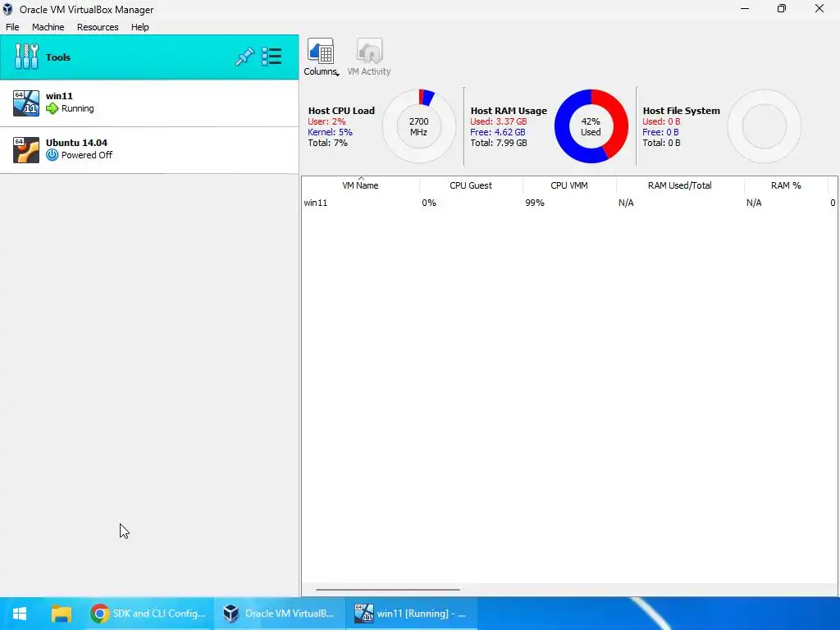Viewport: 840px width, 630px height.
Task: Sort by VM Name column header
Action: pos(361,185)
